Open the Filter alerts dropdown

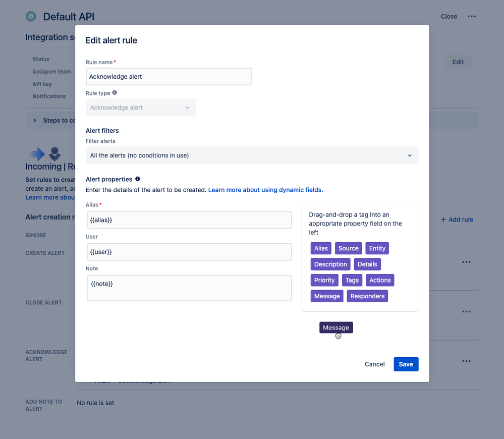pyautogui.click(x=252, y=155)
